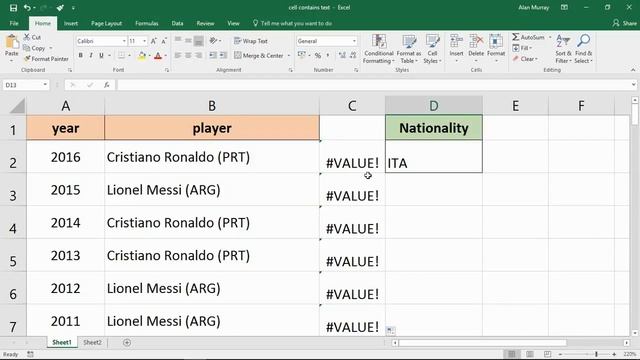This screenshot has width=640, height=360.
Task: Toggle Align Left alignment
Action: click(x=178, y=56)
